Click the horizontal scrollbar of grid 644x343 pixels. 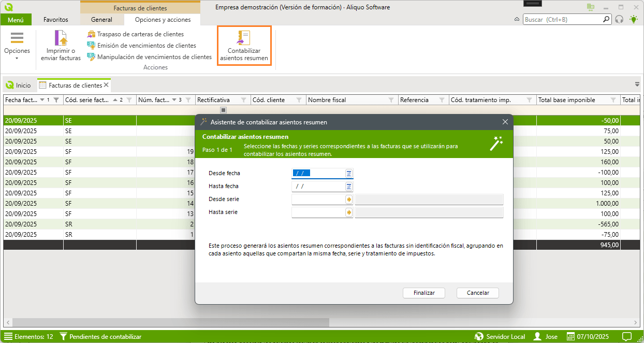click(x=171, y=322)
